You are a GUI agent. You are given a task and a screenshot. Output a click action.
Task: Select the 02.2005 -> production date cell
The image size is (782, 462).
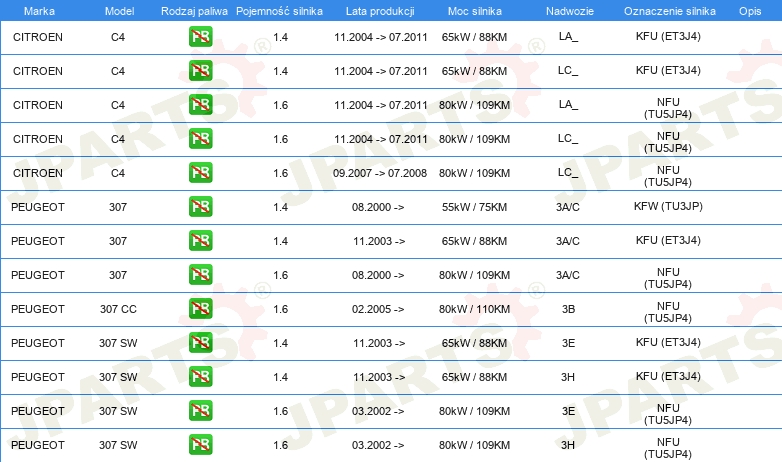[x=378, y=309]
